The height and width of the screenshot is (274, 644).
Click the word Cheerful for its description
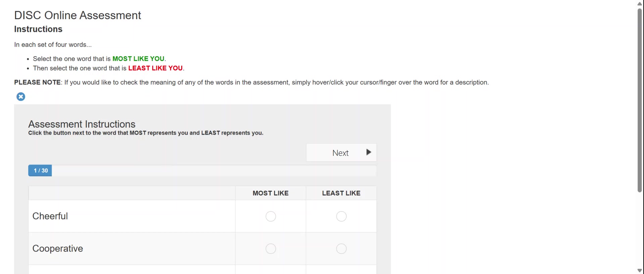[x=50, y=216]
